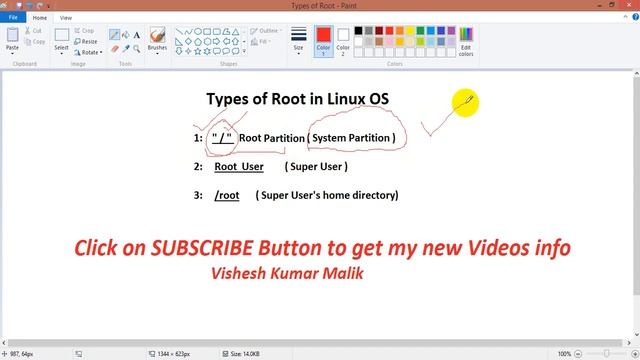640x360 pixels.
Task: Click the Paste clipboard button
Action: [x=12, y=36]
